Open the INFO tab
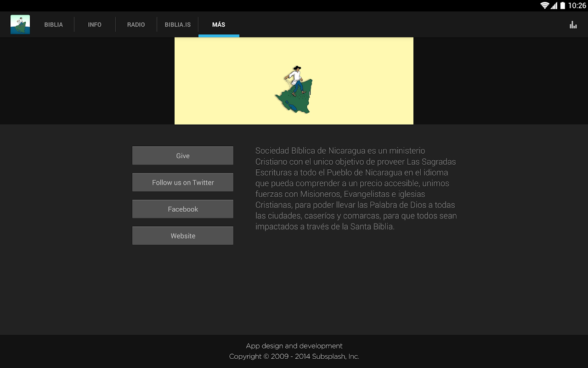The width and height of the screenshot is (588, 368). pos(95,24)
